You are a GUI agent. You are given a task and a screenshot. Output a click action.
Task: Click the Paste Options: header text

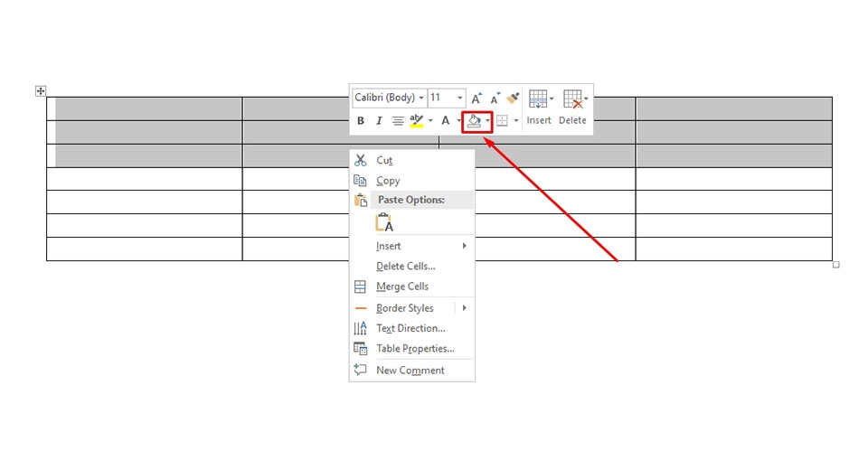(411, 200)
